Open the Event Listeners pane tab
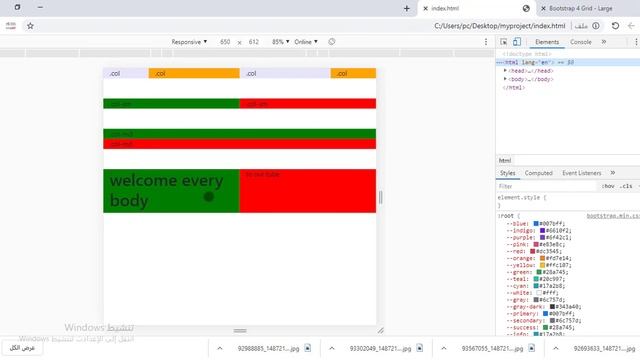 click(582, 173)
